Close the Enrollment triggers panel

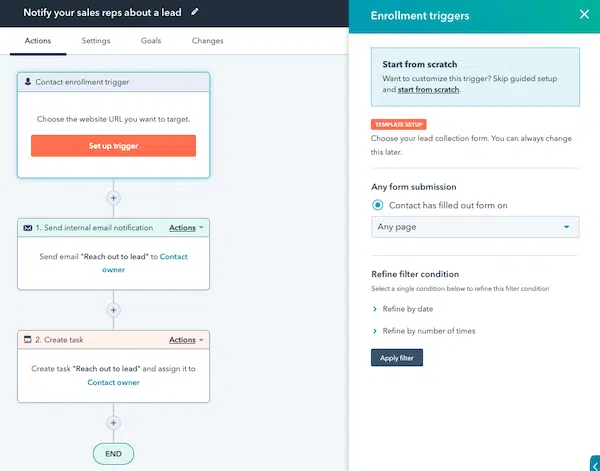click(x=584, y=15)
